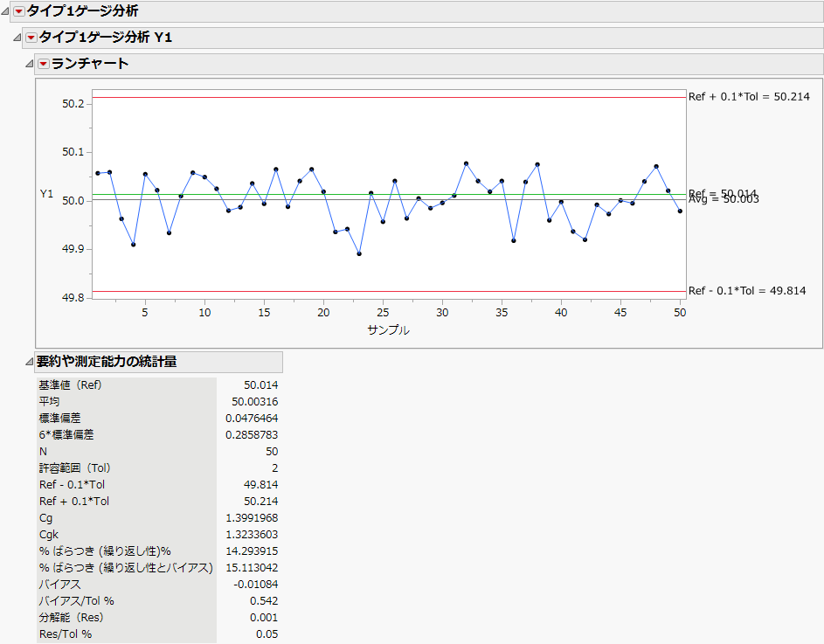824x644 pixels.
Task: Open the ランチャート red triangle menu
Action: tap(44, 64)
